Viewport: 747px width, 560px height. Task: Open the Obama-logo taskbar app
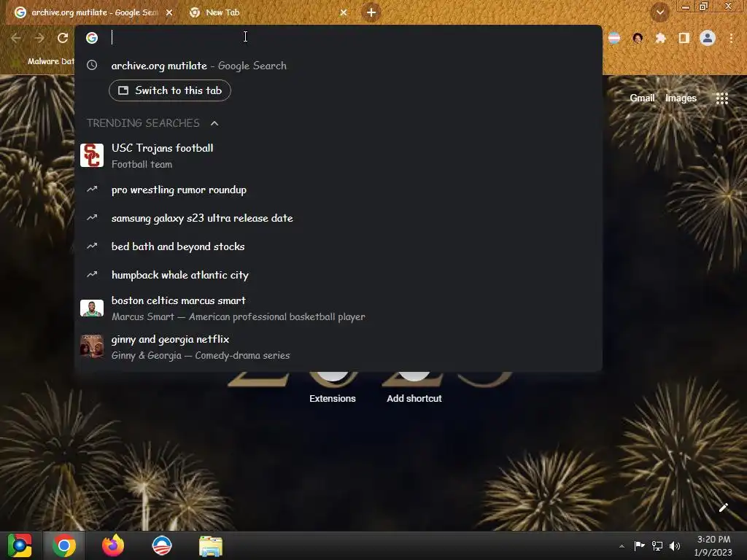pos(161,545)
